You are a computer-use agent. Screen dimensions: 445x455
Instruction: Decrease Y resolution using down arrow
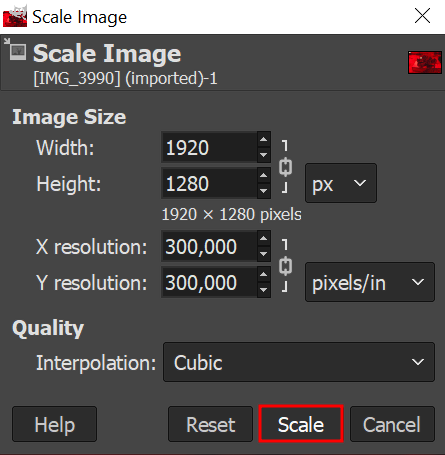pyautogui.click(x=264, y=290)
